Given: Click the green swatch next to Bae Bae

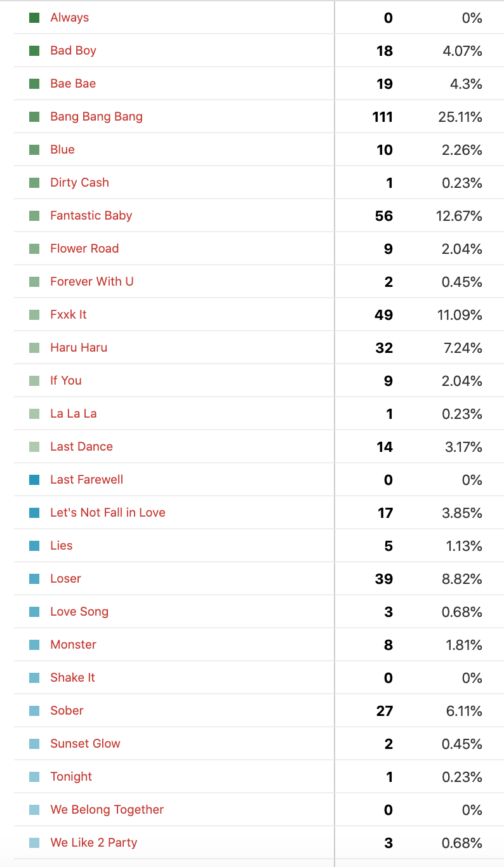Looking at the screenshot, I should pos(34,84).
